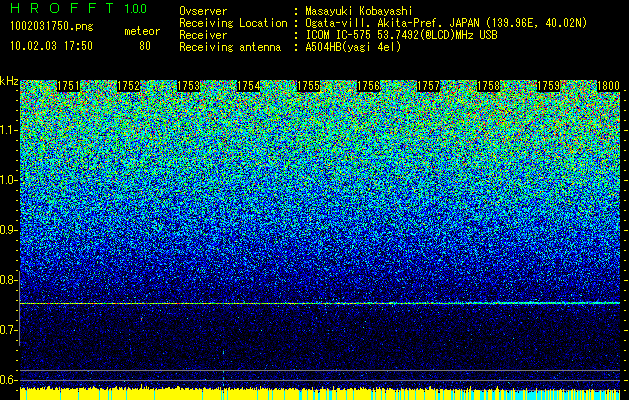The image size is (629, 400).
Task: Click the date stamp 10.02.03 17:50
Action: (51, 46)
